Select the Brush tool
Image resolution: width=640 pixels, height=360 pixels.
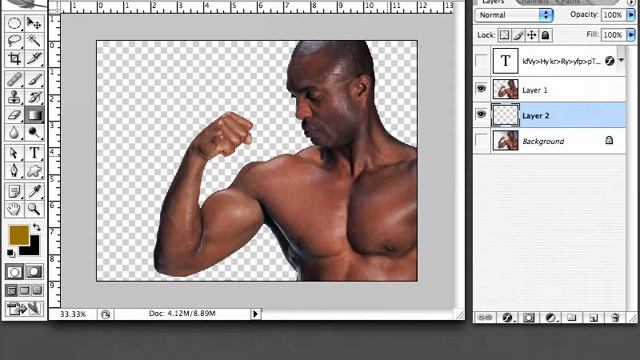[x=34, y=79]
